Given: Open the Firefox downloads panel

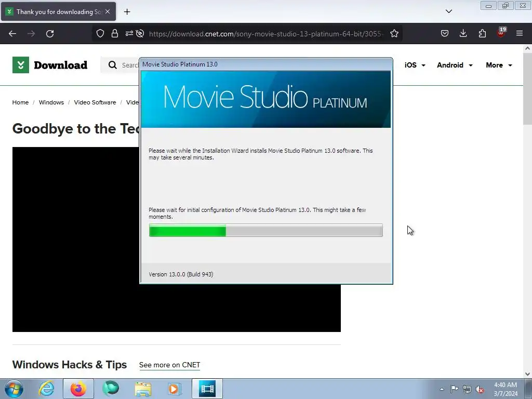Looking at the screenshot, I should point(463,33).
